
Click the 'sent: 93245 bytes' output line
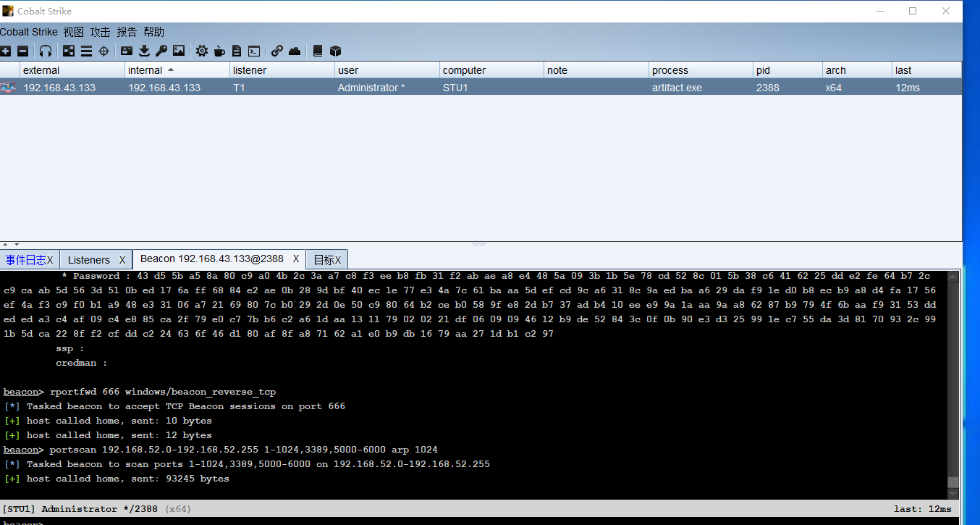(x=117, y=479)
